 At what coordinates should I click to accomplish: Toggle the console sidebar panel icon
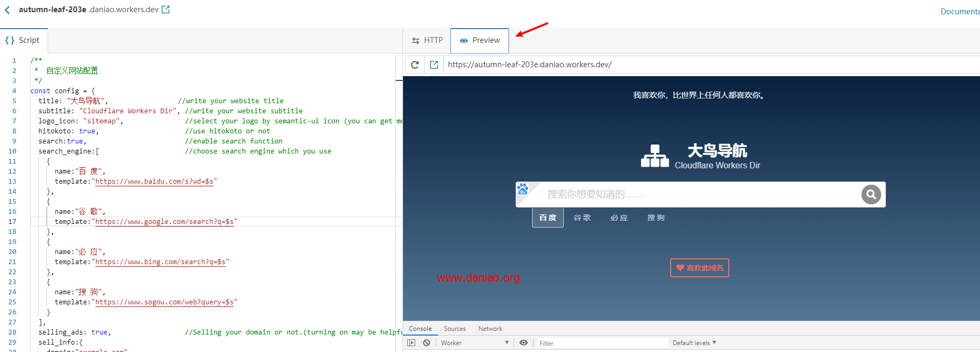click(411, 343)
